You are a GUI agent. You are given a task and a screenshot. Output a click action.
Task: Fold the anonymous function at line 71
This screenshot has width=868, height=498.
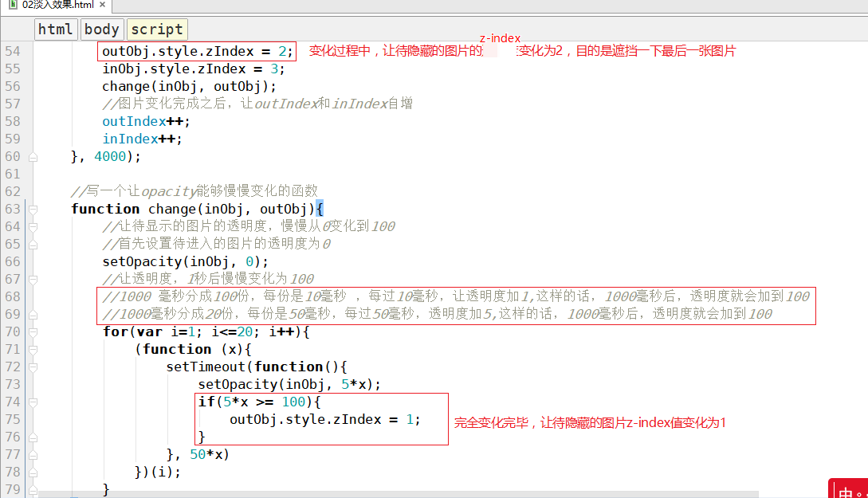pos(33,350)
